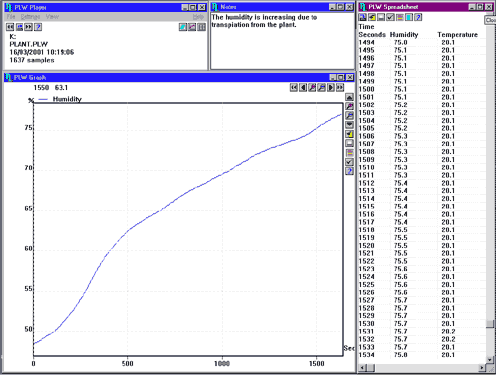Rewind to first file in PLW Player
496x375 pixels.
coord(10,27)
